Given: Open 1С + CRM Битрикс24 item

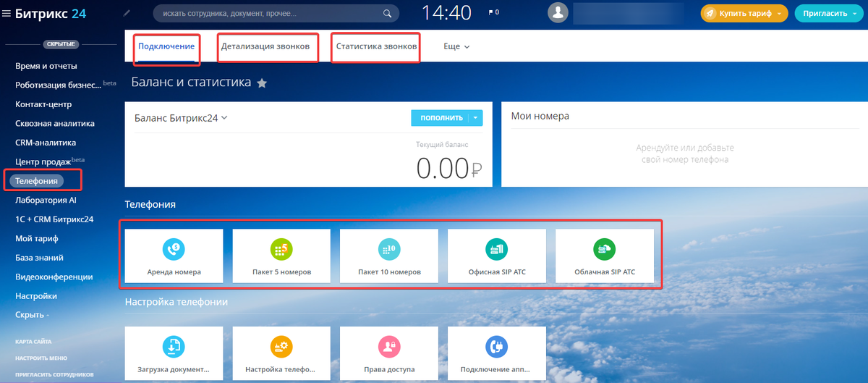Looking at the screenshot, I should click(54, 219).
